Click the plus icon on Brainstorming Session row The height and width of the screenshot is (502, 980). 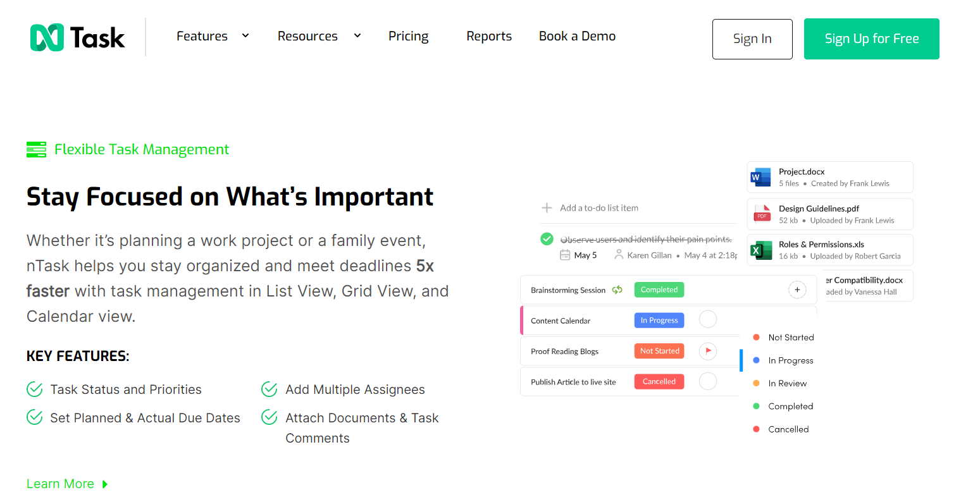(797, 290)
